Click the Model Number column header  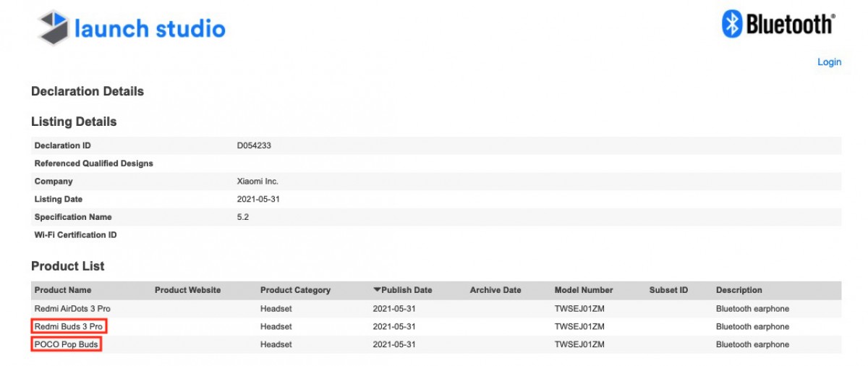[584, 290]
